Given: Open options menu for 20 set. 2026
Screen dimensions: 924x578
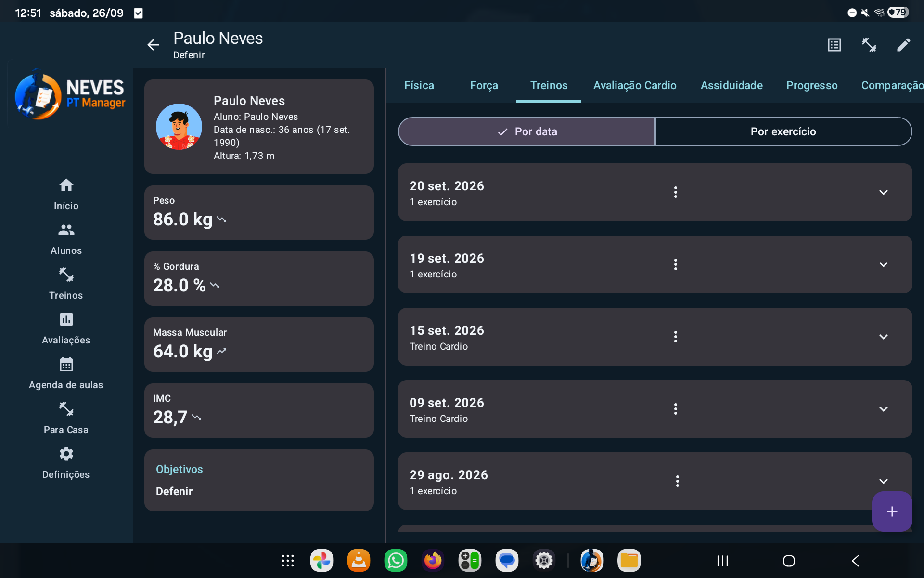Looking at the screenshot, I should [x=676, y=192].
